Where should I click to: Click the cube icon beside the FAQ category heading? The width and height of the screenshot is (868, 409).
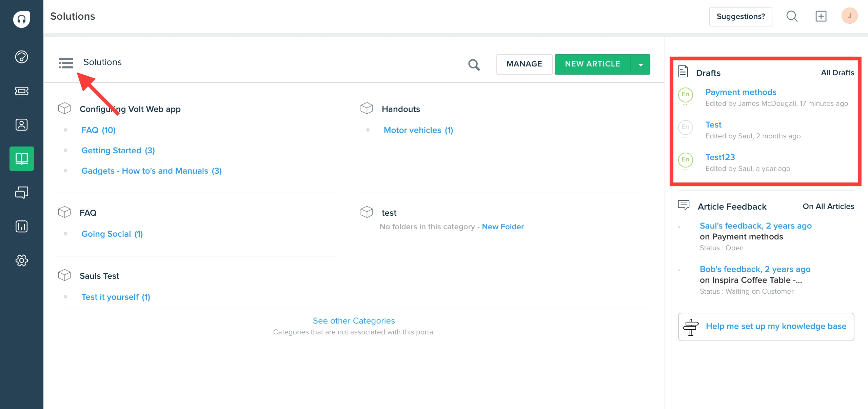coord(64,212)
